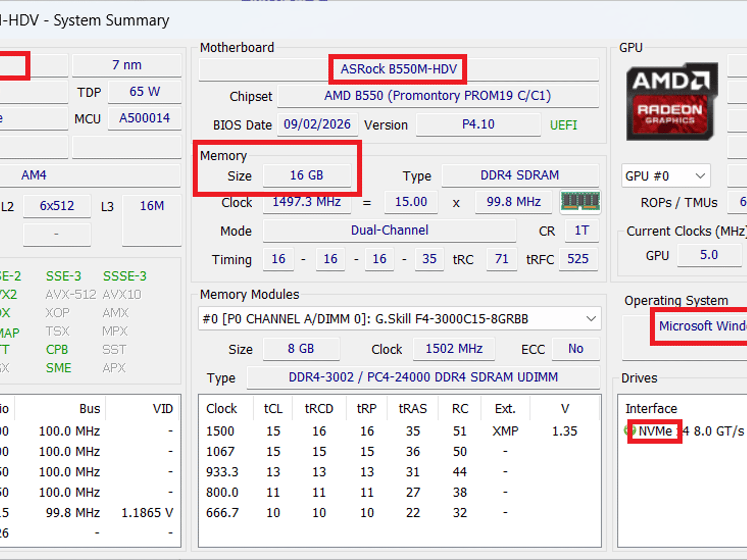Click the 1.1865 V VID value
747x560 pixels.
click(x=147, y=513)
